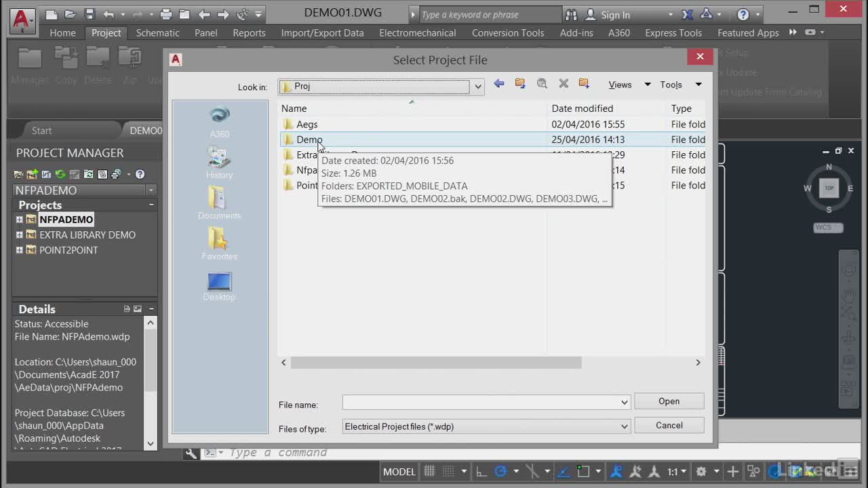Viewport: 868px width, 488px height.
Task: Toggle the MODEL space button in status bar
Action: [399, 472]
